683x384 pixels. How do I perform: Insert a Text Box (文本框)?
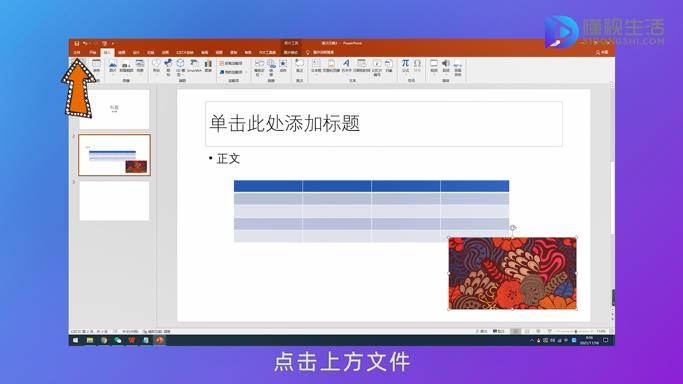316,66
